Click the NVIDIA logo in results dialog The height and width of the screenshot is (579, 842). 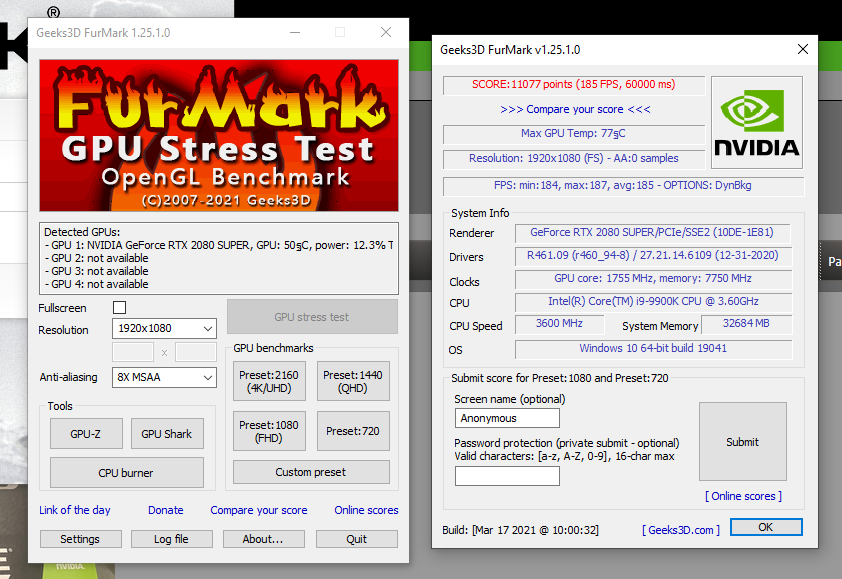pyautogui.click(x=757, y=122)
